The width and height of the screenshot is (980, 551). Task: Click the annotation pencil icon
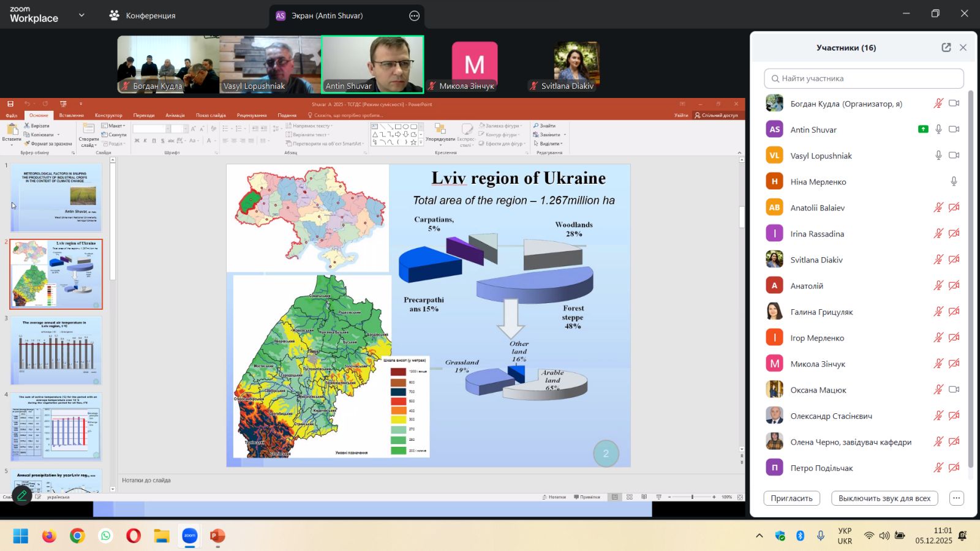coord(22,495)
